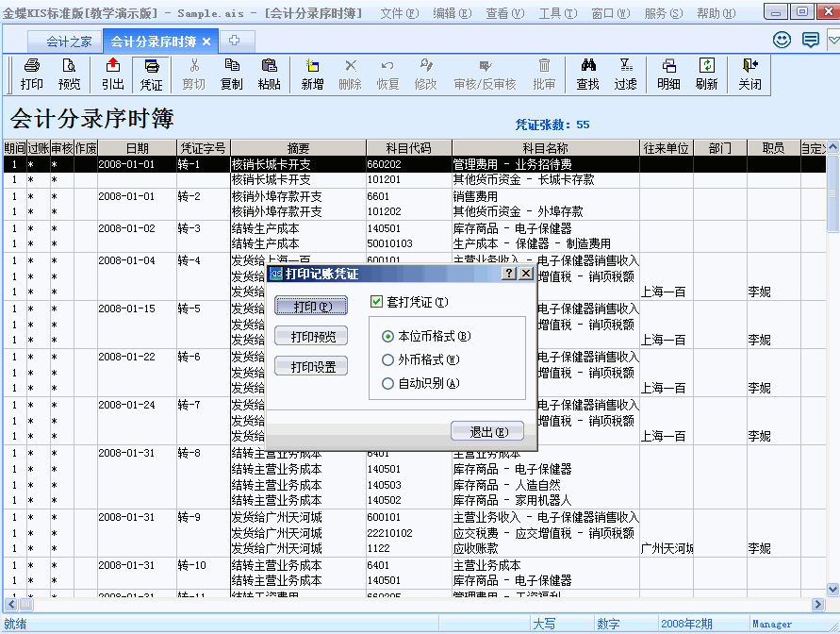The height and width of the screenshot is (634, 840).
Task: Switch to the 会计之家 tab
Action: click(x=65, y=42)
